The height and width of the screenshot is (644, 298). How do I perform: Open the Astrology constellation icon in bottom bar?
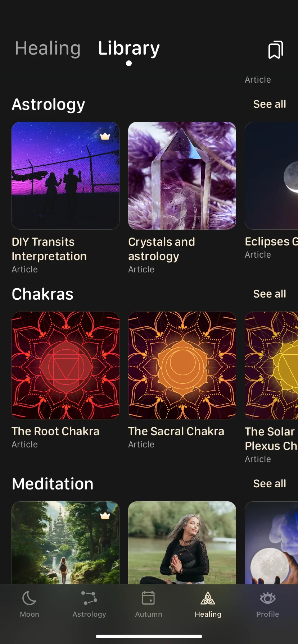pyautogui.click(x=89, y=598)
